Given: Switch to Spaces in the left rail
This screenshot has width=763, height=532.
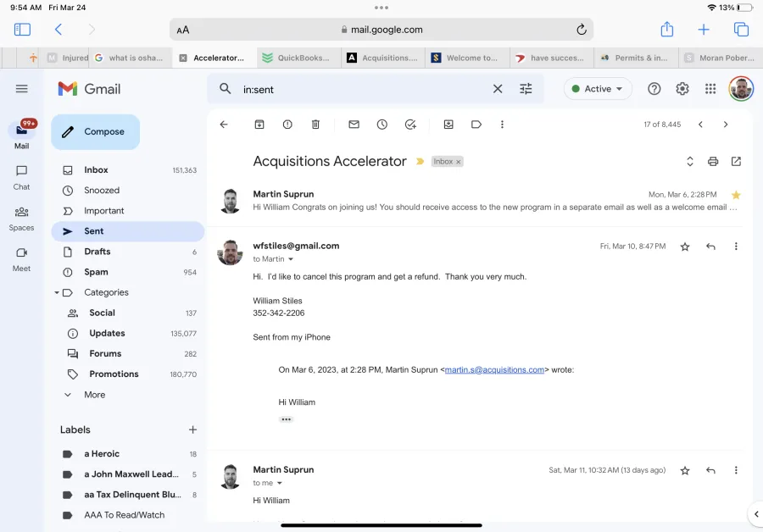Looking at the screenshot, I should pos(21,219).
